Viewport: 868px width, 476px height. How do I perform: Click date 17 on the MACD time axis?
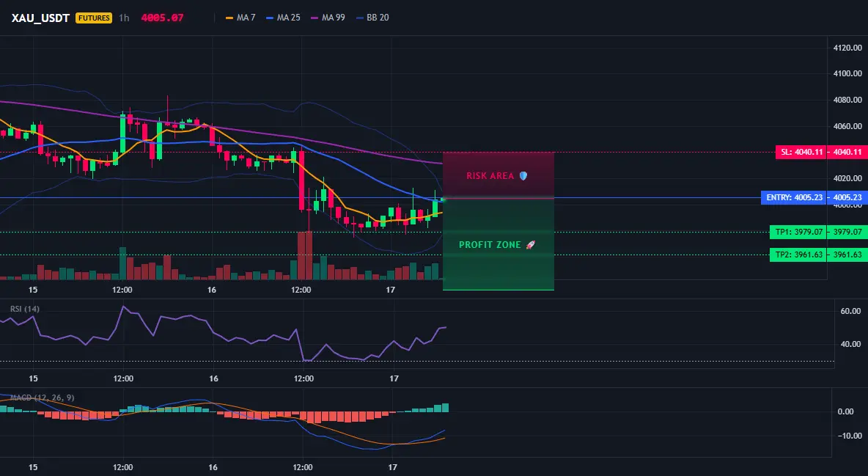click(x=392, y=467)
